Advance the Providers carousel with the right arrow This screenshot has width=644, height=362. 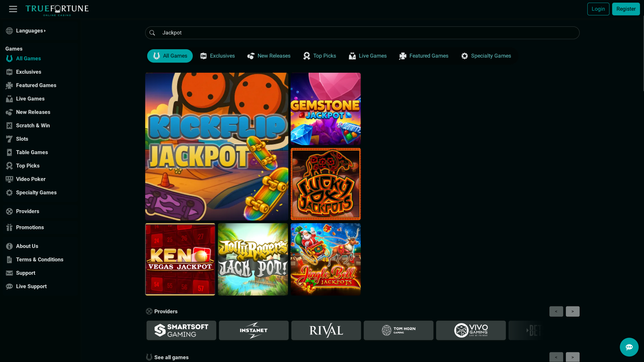click(573, 311)
